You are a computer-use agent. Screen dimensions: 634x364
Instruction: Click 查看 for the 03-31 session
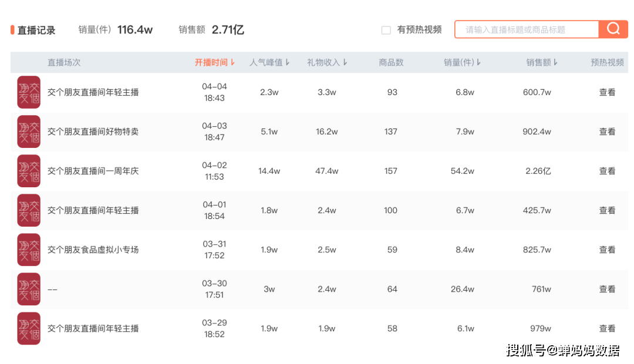tap(607, 250)
